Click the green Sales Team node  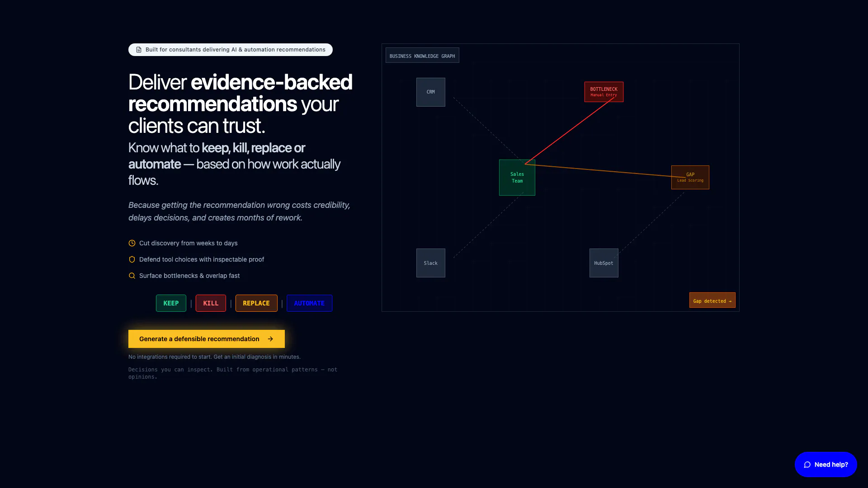pyautogui.click(x=517, y=178)
